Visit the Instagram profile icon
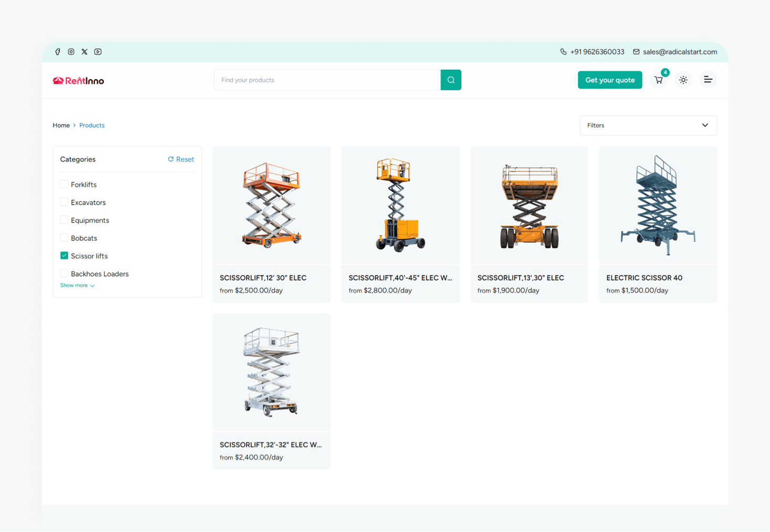 tap(71, 51)
